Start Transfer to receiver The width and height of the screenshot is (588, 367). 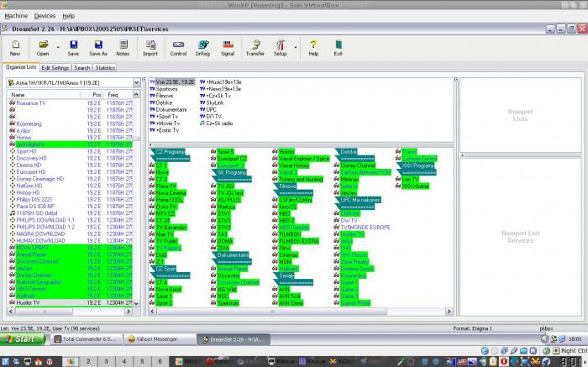255,48
